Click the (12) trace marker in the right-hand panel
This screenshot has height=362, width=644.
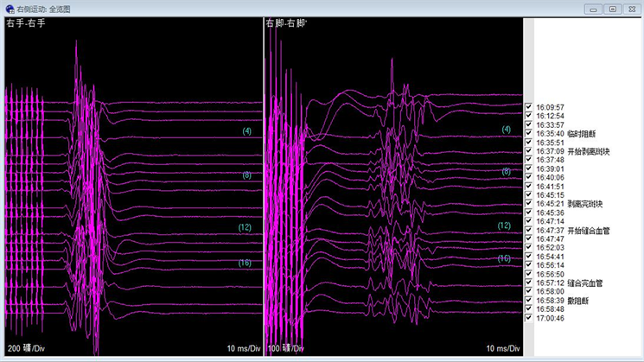click(505, 225)
